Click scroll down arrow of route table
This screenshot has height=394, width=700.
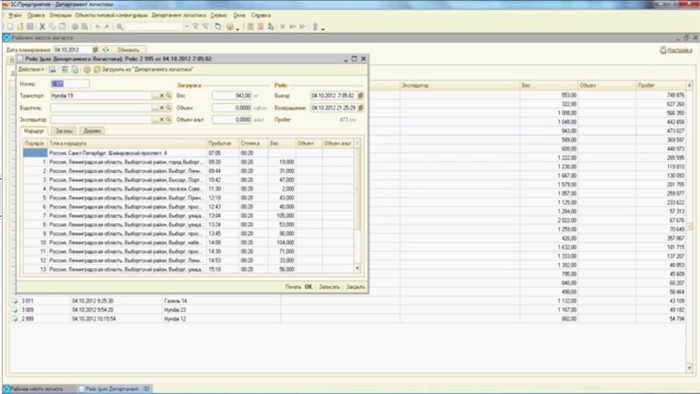point(357,268)
